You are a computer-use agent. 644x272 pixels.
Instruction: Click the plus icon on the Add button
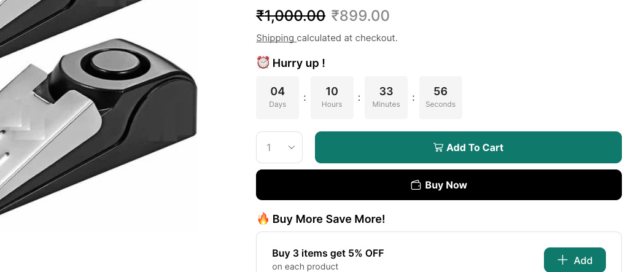point(562,260)
